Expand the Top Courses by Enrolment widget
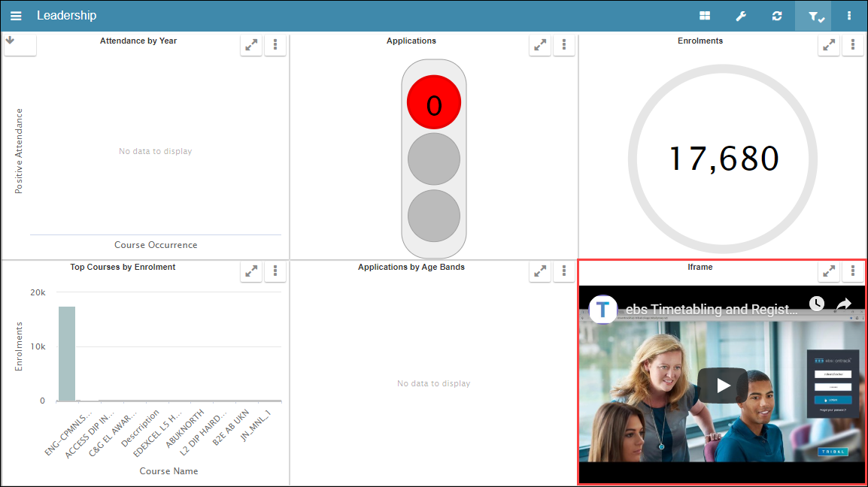The width and height of the screenshot is (868, 487). (x=250, y=271)
